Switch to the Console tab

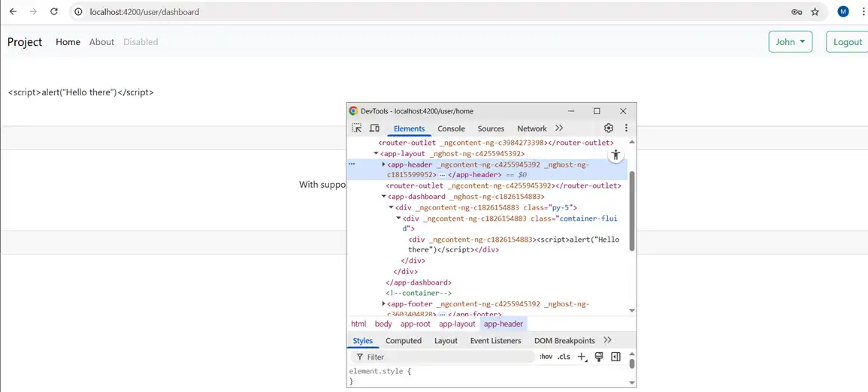point(451,128)
